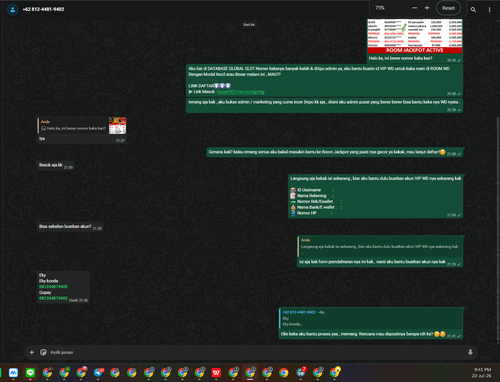The image size is (500, 382).
Task: Open taskbar app with red 7 badge
Action: click(301, 372)
